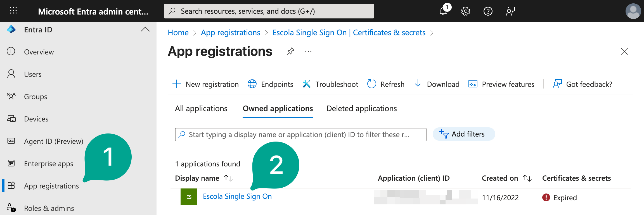The height and width of the screenshot is (215, 644).
Task: Open the app launcher grid icon
Action: point(13,11)
